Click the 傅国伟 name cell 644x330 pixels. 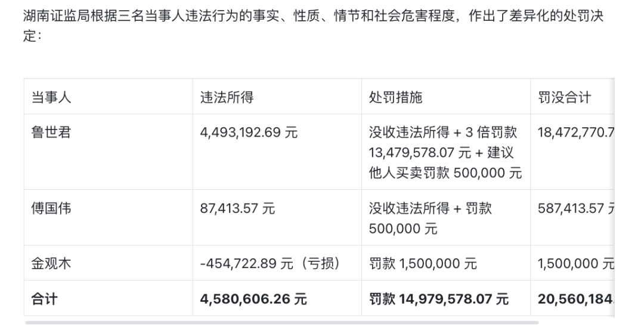tap(51, 208)
